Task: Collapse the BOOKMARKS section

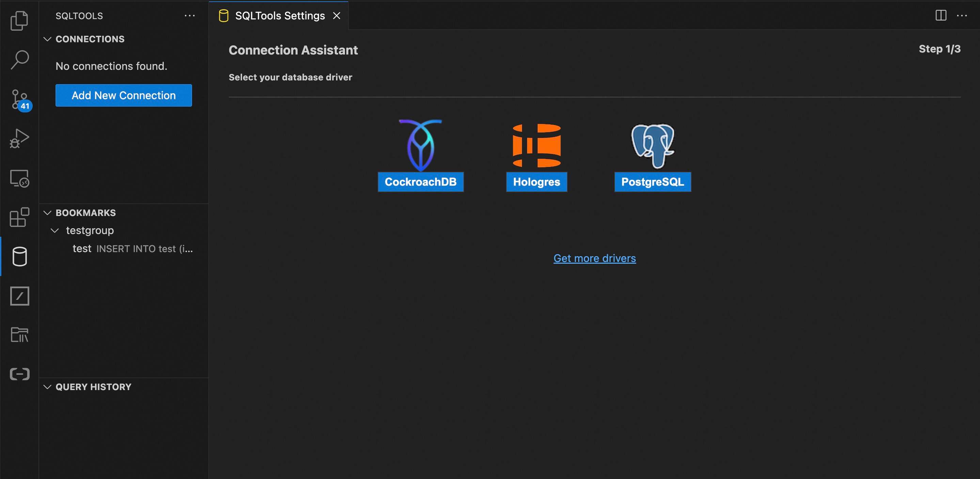Action: 47,213
